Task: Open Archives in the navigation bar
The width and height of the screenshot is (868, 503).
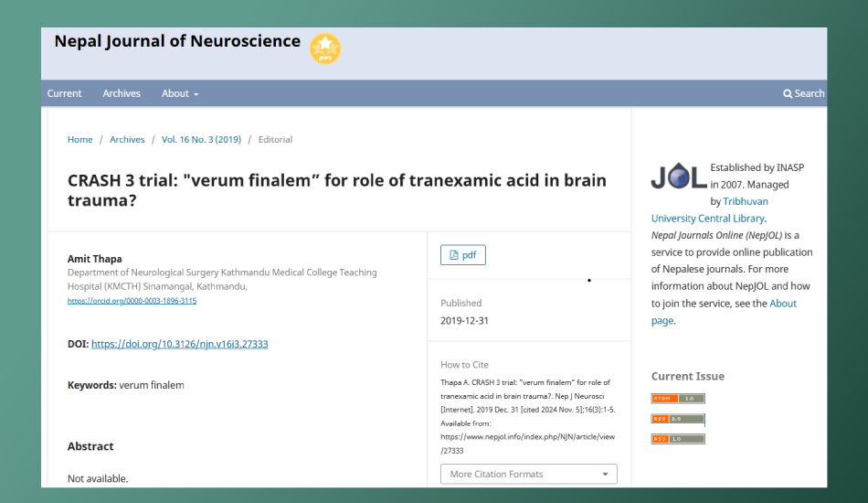Action: click(x=122, y=93)
